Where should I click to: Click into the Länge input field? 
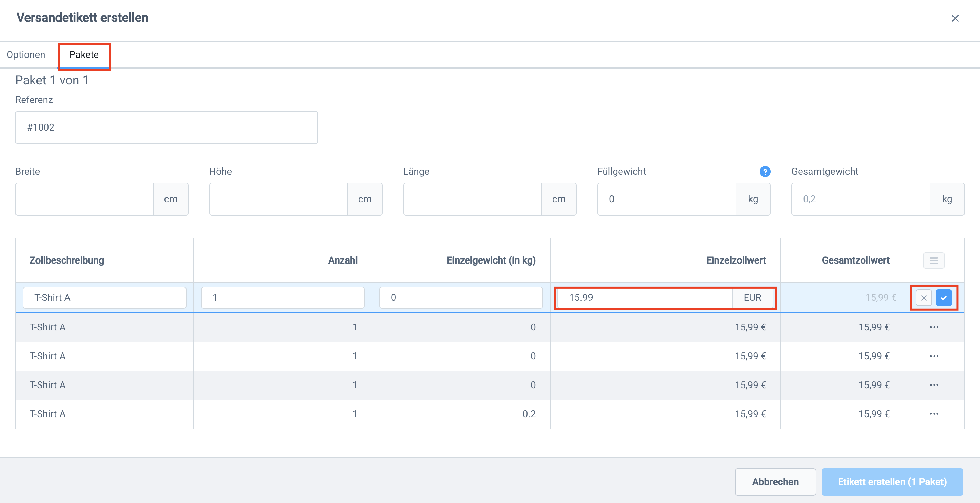(472, 199)
